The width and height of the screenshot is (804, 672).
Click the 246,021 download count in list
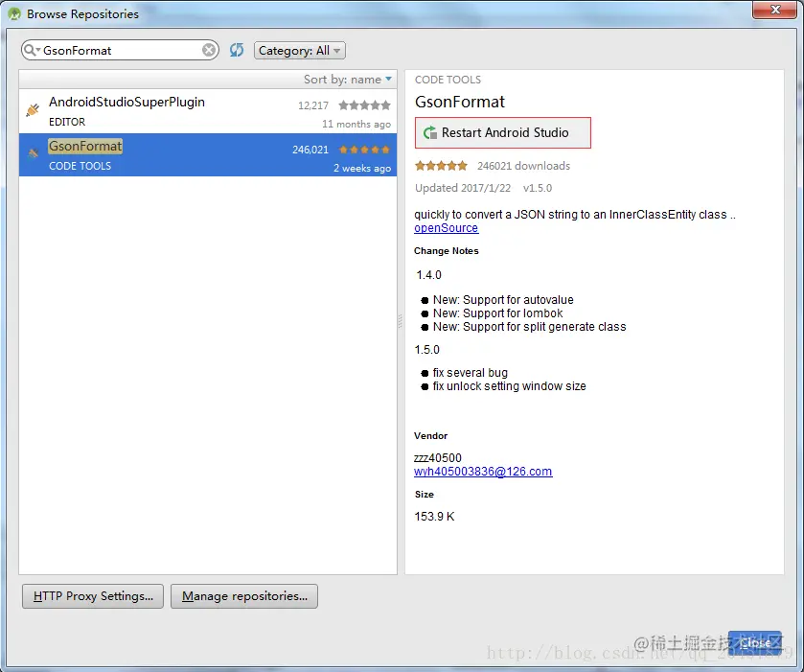[x=310, y=150]
